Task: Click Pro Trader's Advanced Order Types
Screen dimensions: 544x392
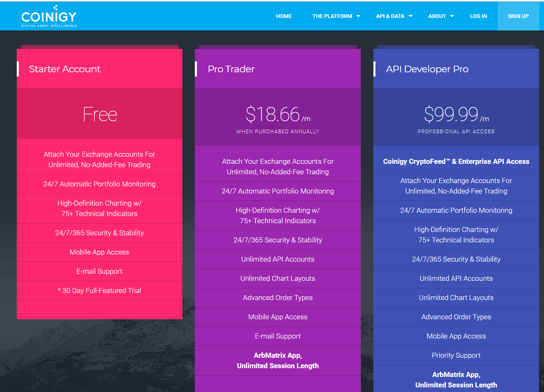Action: [x=278, y=298]
